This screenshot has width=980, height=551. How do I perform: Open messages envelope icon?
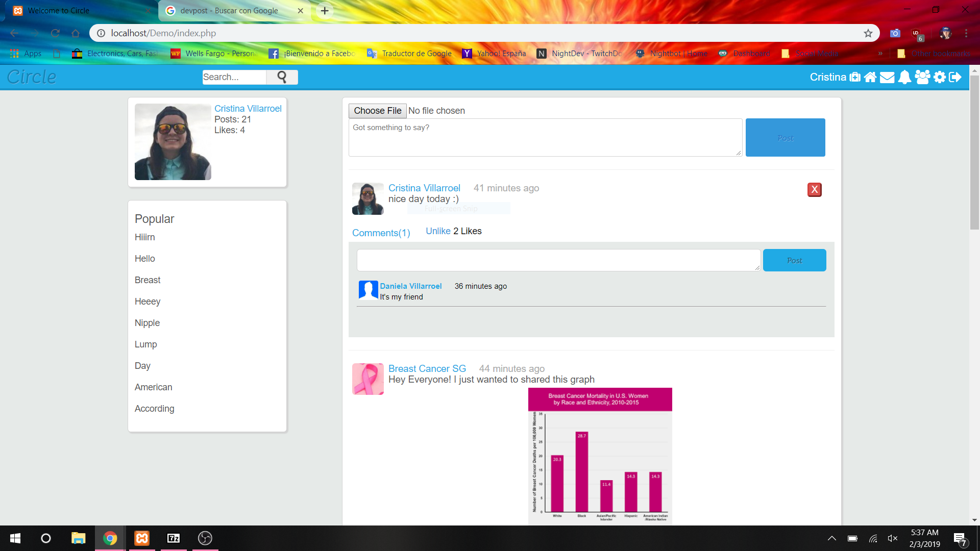(887, 77)
